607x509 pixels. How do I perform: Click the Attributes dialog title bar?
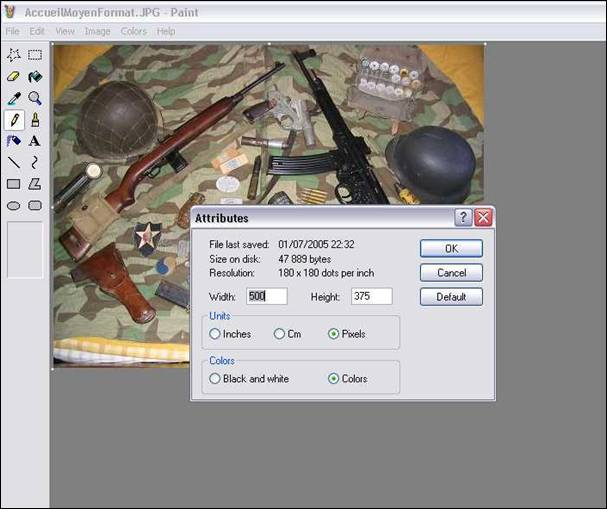[322, 218]
